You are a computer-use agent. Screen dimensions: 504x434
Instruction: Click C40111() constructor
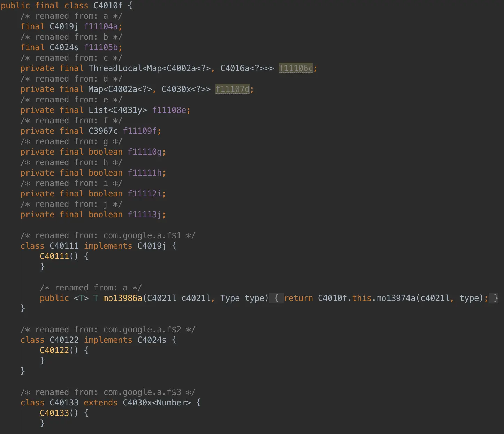pyautogui.click(x=59, y=256)
